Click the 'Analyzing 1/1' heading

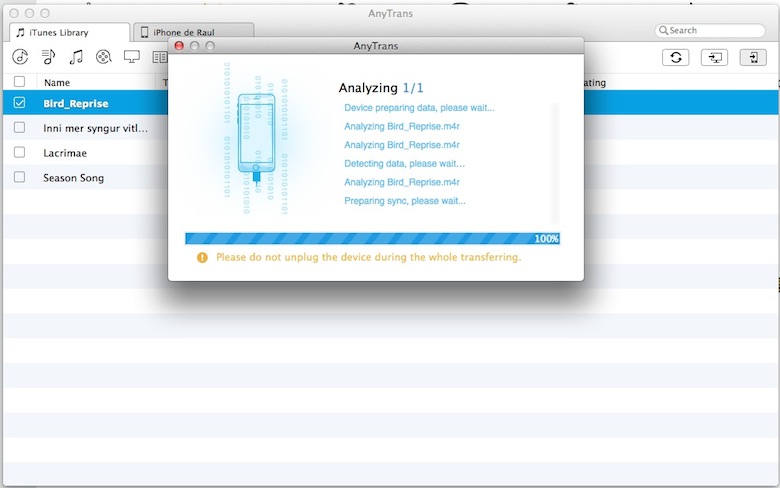pyautogui.click(x=381, y=88)
